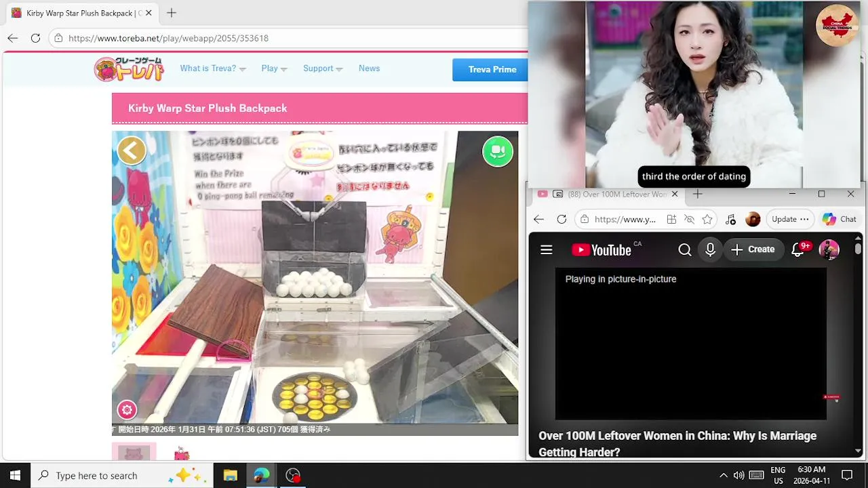868x488 pixels.
Task: Click the 'Type here to search' taskbar box
Action: point(122,475)
